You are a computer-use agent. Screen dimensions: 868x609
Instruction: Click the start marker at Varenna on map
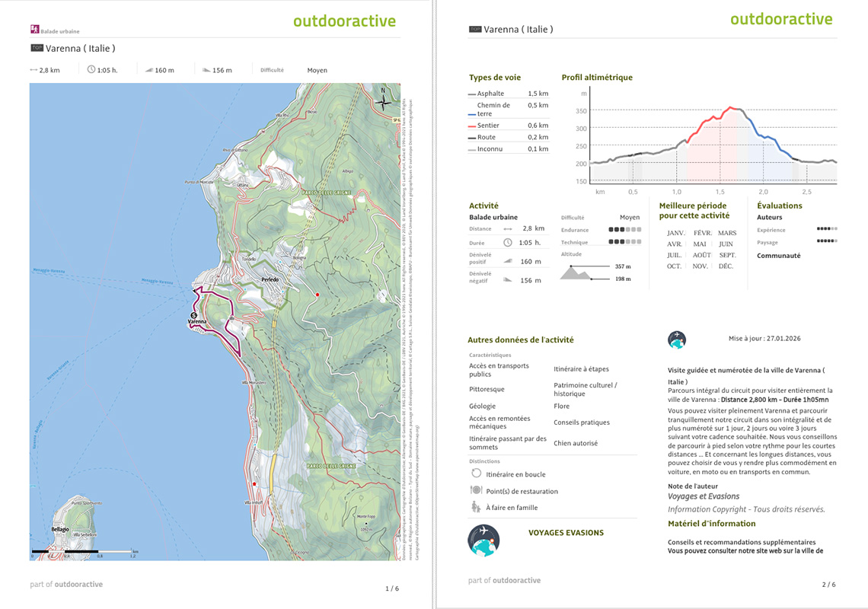193,315
